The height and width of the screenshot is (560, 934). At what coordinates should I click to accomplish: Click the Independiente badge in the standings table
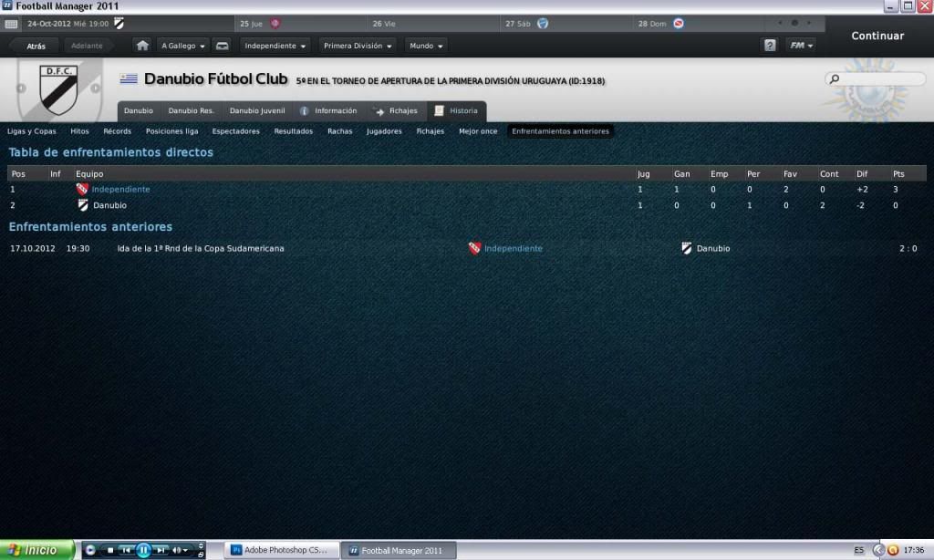82,189
